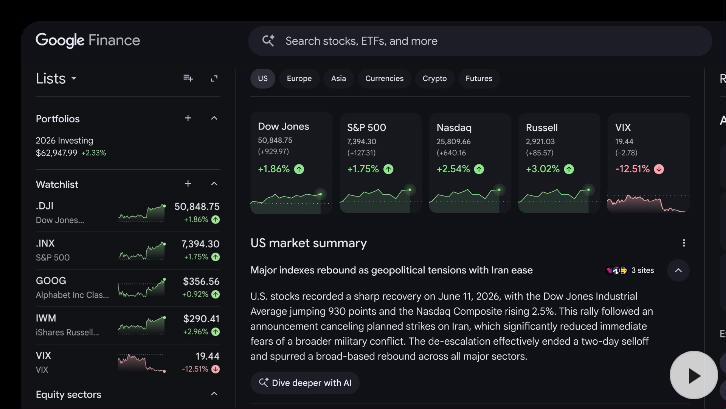Select the US market tab
Viewport: 726px width, 409px height.
263,78
